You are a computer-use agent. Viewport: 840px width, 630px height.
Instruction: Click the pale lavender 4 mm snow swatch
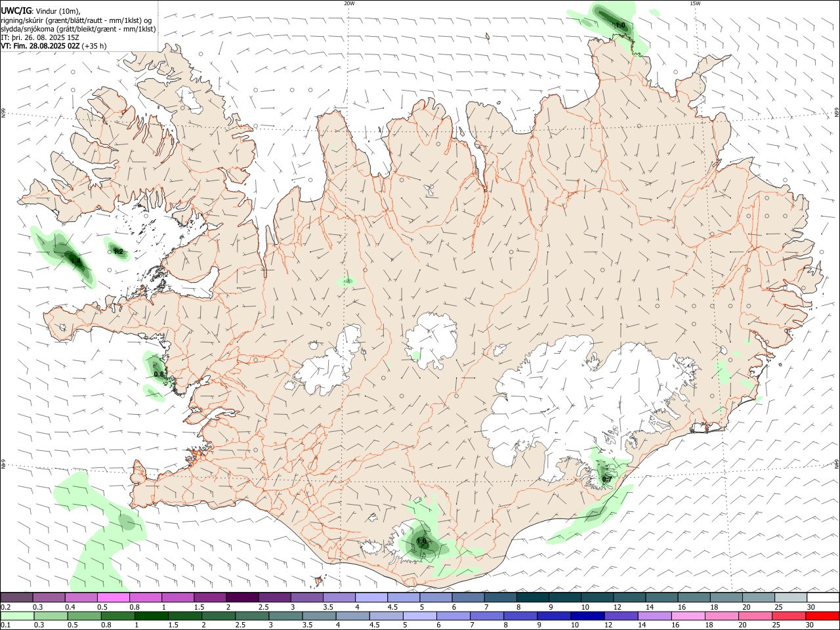[x=371, y=597]
